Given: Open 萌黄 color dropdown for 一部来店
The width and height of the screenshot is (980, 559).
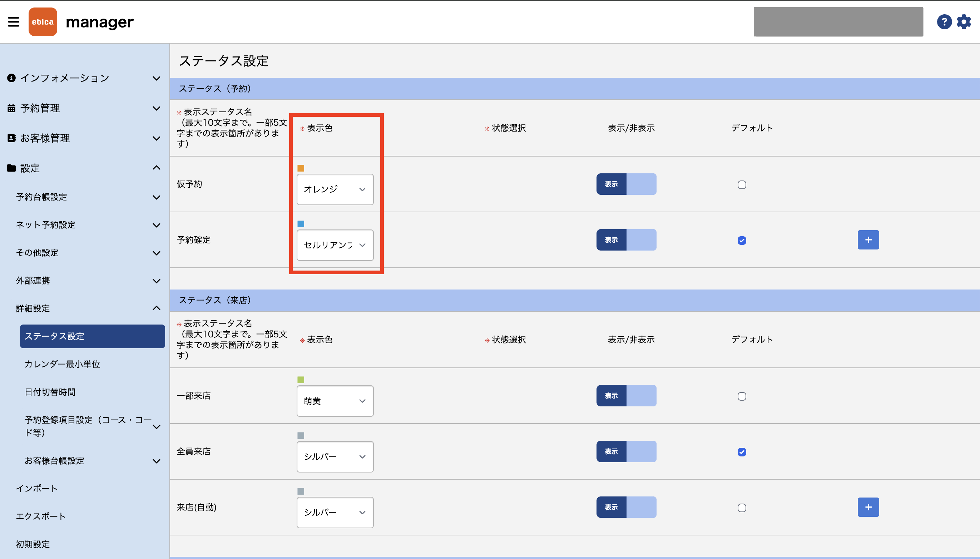Looking at the screenshot, I should (x=335, y=401).
